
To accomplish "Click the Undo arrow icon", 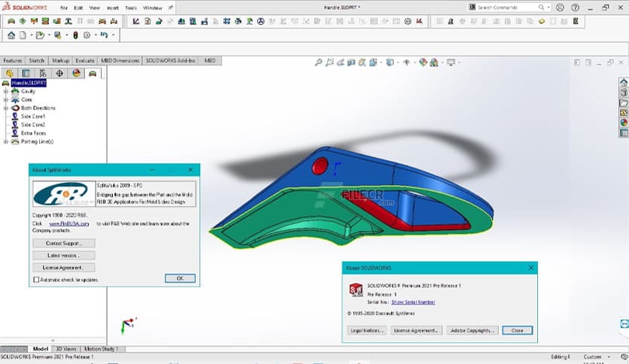I will pos(105,35).
